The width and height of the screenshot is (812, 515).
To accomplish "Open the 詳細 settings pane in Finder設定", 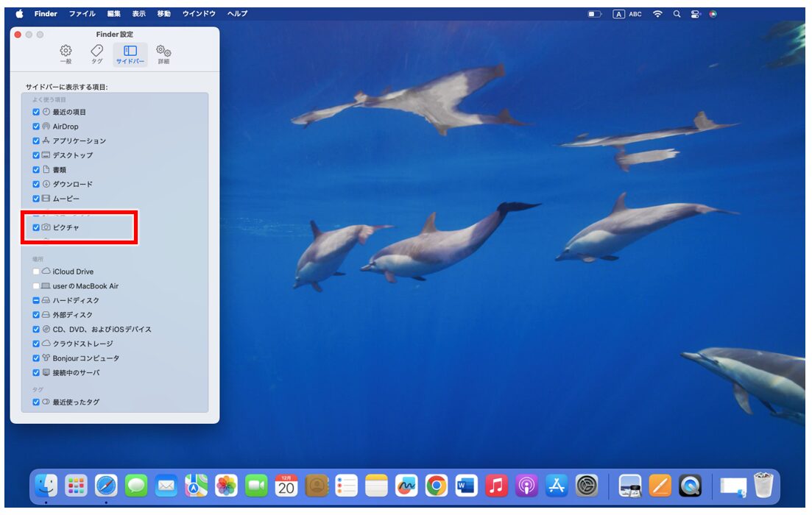I will click(x=165, y=53).
